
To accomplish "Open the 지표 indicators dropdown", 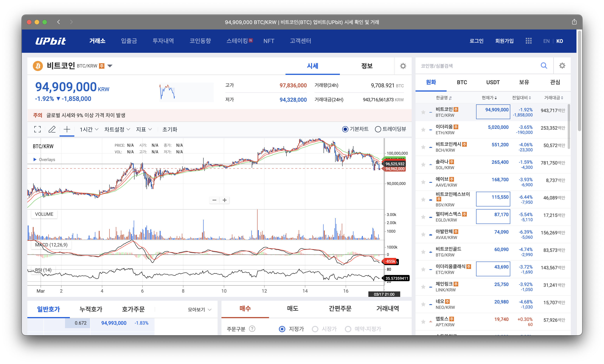I will pyautogui.click(x=144, y=129).
